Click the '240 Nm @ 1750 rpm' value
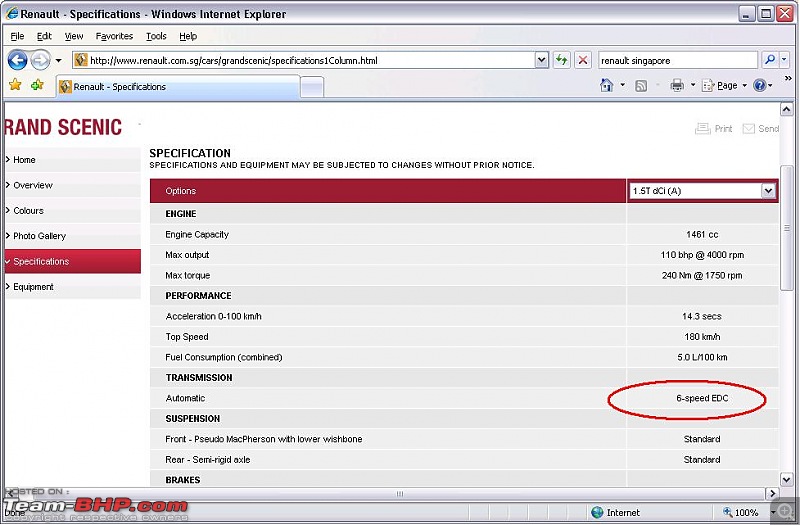The width and height of the screenshot is (800, 525). point(702,276)
